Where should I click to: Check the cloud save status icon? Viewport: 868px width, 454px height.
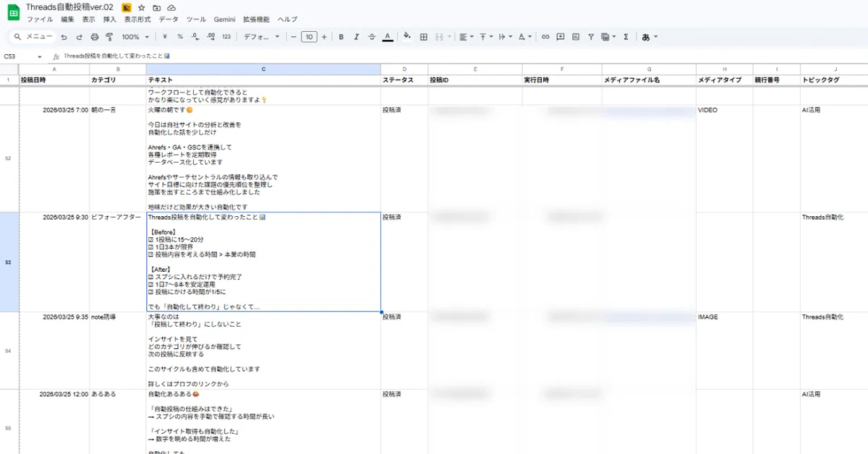(171, 7)
